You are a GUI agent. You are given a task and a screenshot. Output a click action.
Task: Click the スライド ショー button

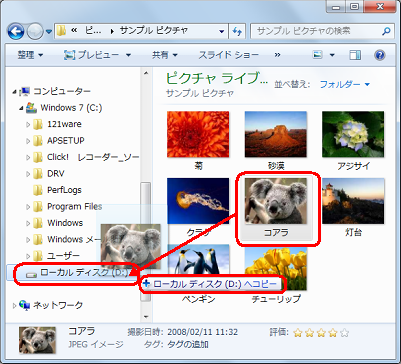point(228,55)
